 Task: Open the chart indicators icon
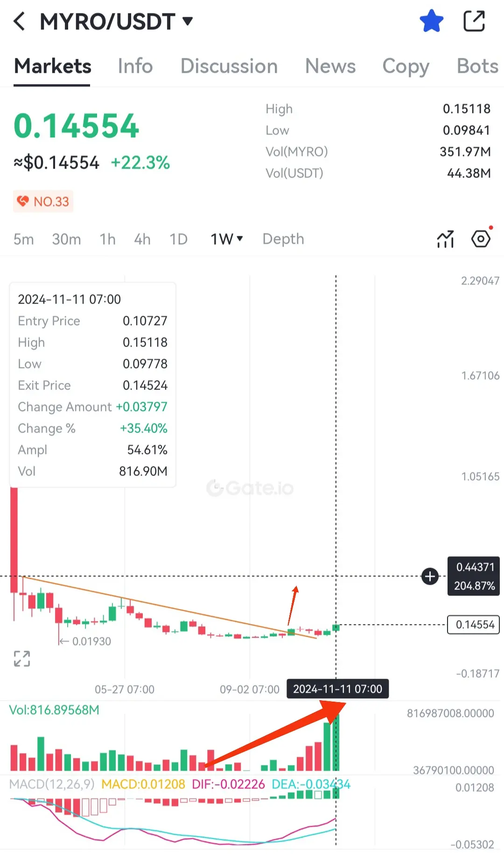445,239
